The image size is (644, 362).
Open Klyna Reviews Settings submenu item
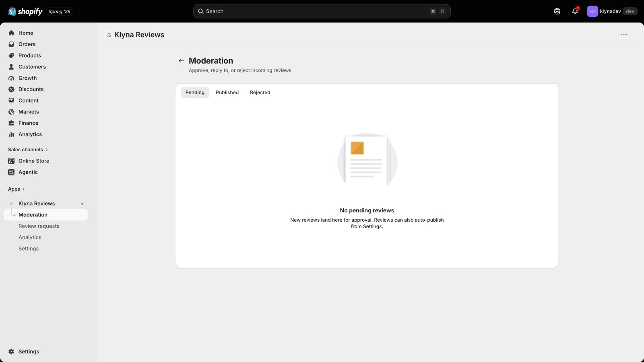(x=29, y=249)
